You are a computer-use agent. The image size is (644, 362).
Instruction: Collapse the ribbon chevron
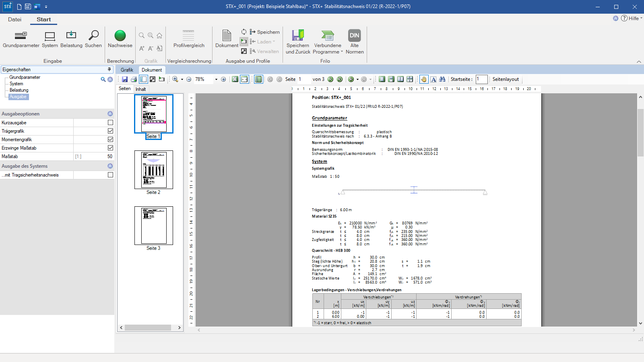point(639,62)
